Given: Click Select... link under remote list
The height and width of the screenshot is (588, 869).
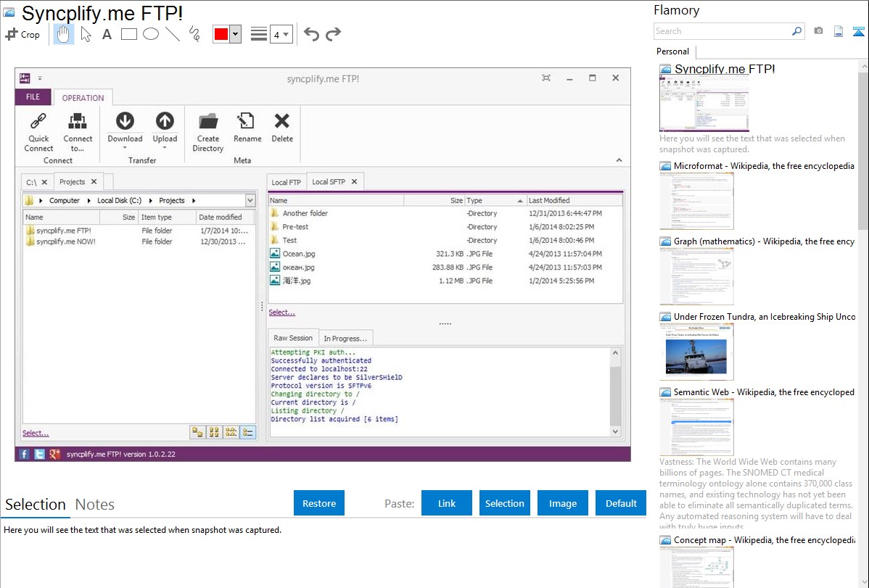Looking at the screenshot, I should 281,312.
